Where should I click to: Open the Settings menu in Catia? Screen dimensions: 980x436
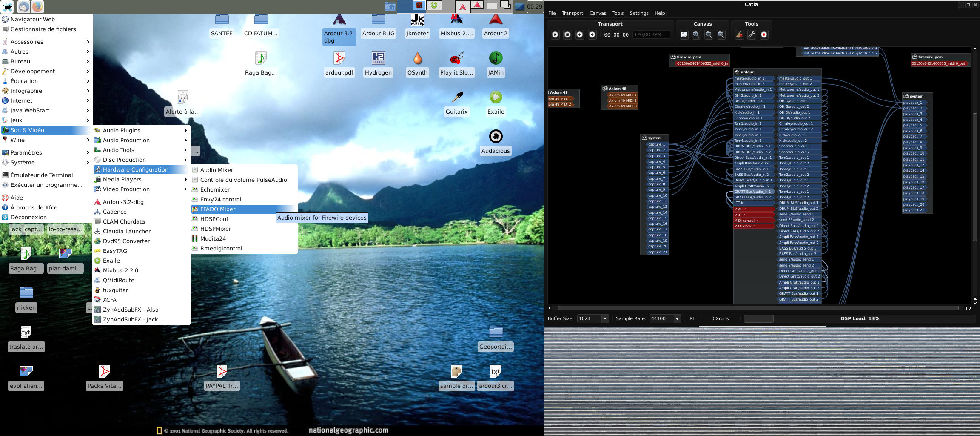tap(639, 13)
